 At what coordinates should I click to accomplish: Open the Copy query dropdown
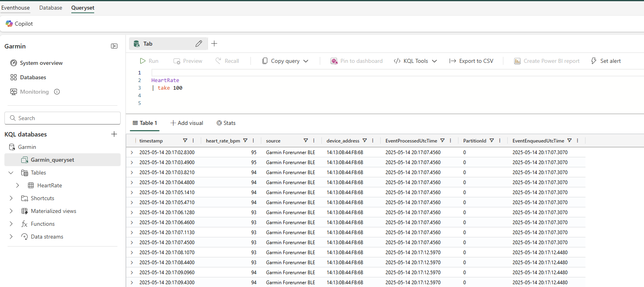click(306, 61)
